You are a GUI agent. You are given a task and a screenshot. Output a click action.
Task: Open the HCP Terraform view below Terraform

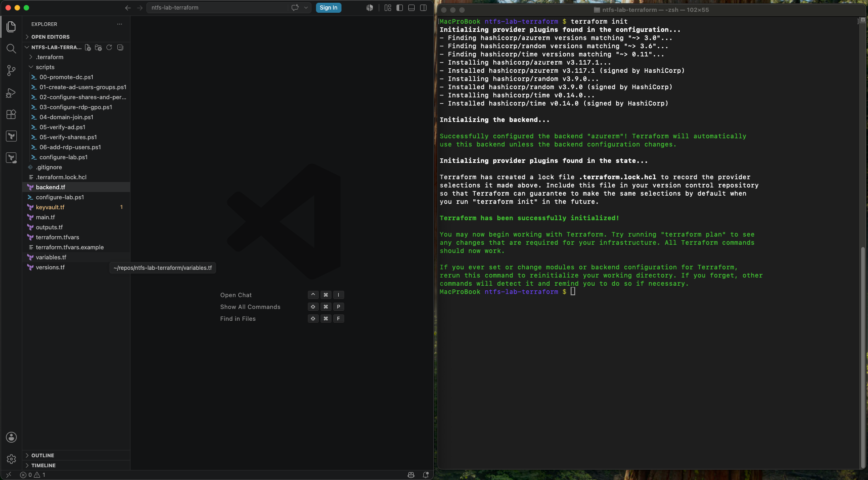11,158
